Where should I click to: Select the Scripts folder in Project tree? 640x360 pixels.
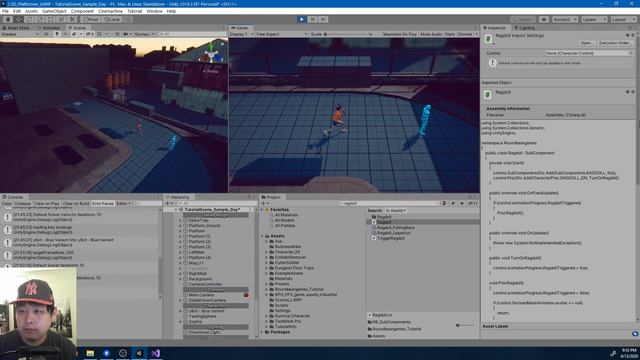pyautogui.click(x=281, y=305)
